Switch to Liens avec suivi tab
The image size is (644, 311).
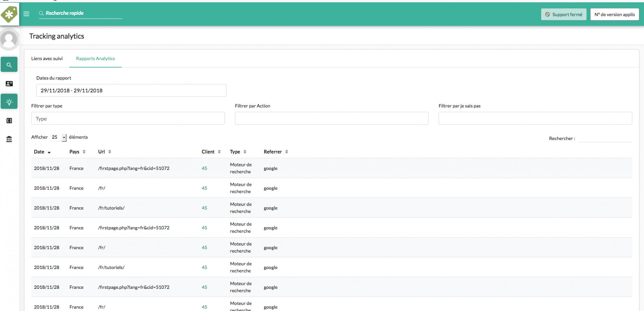(x=47, y=59)
